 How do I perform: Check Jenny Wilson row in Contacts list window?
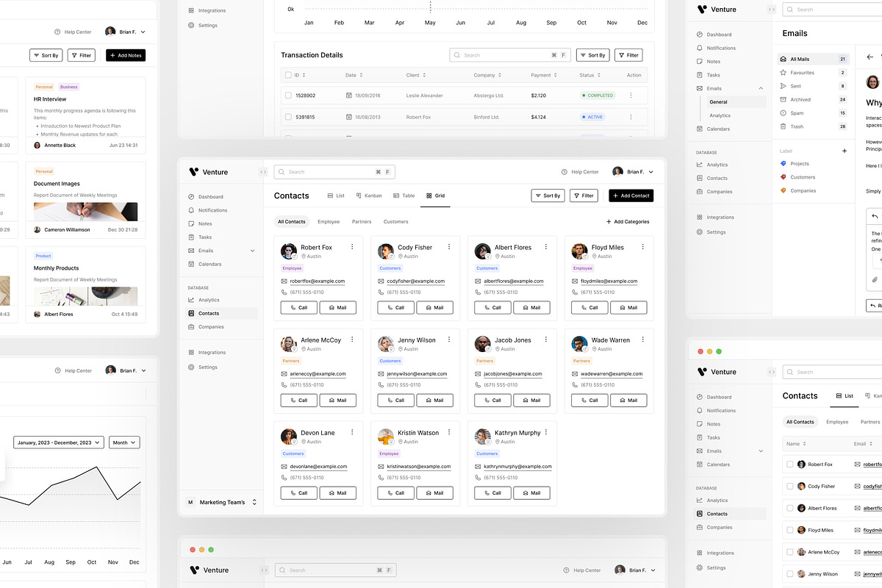(790, 574)
